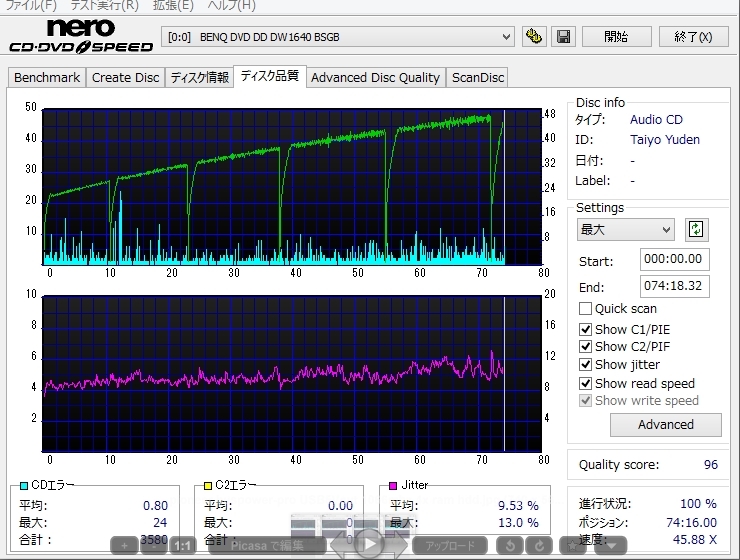The image size is (740, 560).
Task: Click the magenta Jitter color swatch
Action: click(x=393, y=485)
